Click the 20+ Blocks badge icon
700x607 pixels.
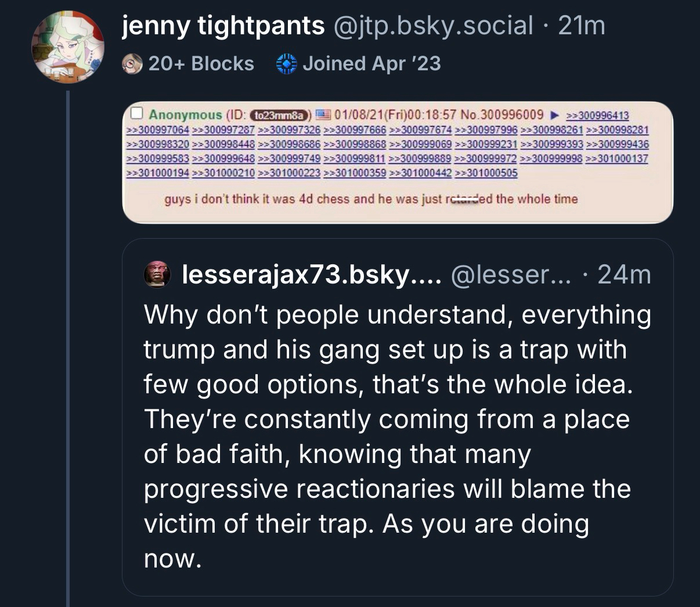click(132, 63)
